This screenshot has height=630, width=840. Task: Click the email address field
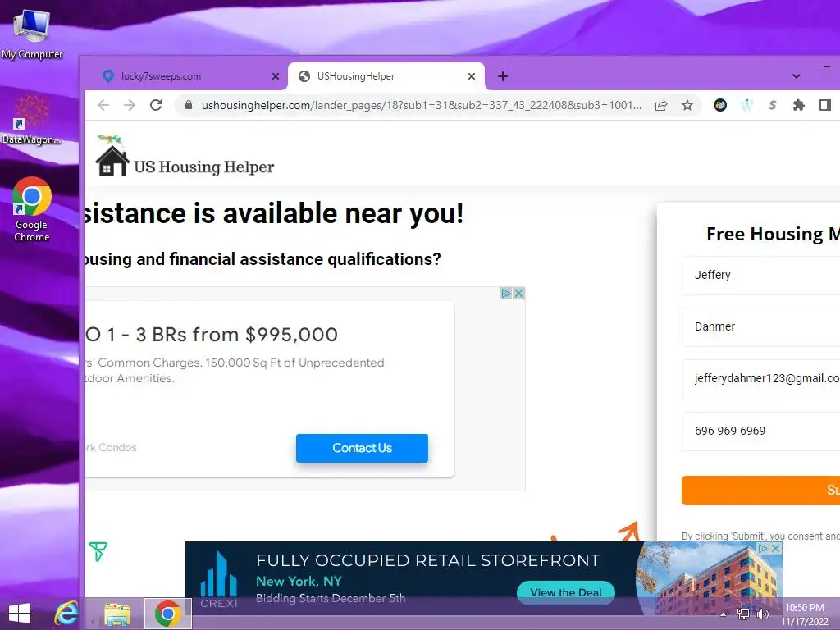coord(760,379)
